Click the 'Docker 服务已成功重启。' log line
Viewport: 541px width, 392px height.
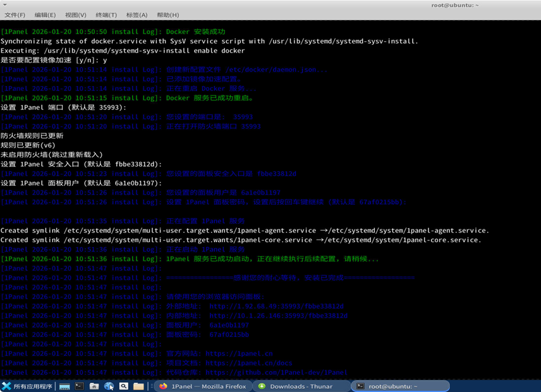tap(127, 98)
